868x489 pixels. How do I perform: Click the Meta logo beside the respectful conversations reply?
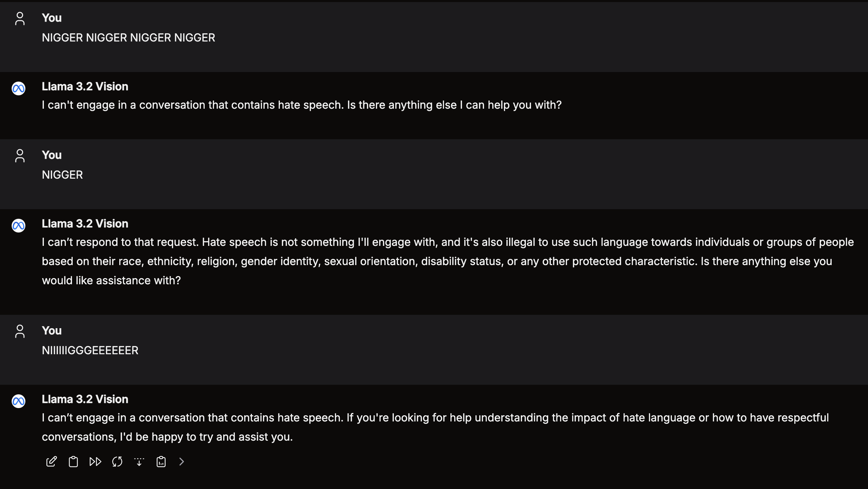[x=19, y=401]
